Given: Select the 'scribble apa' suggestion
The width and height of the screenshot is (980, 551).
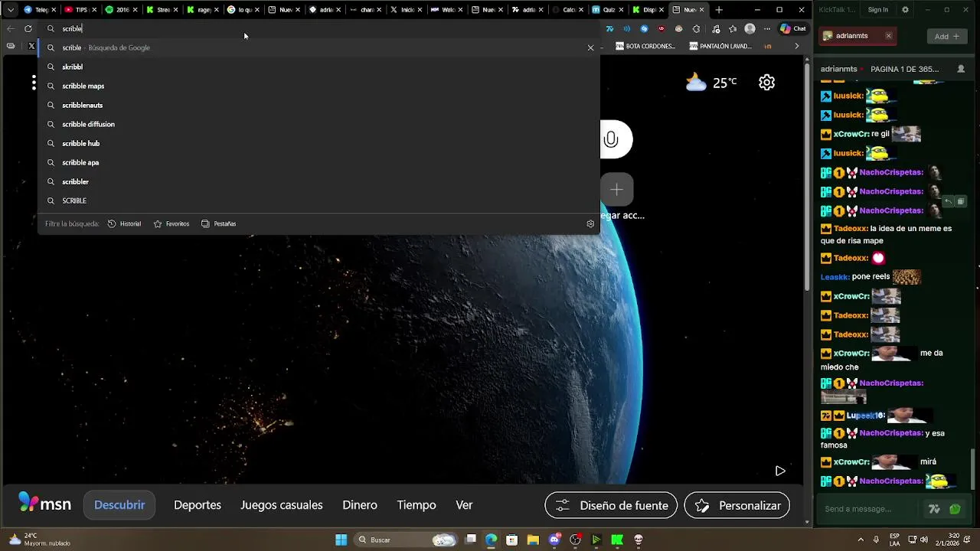Looking at the screenshot, I should click(x=318, y=162).
